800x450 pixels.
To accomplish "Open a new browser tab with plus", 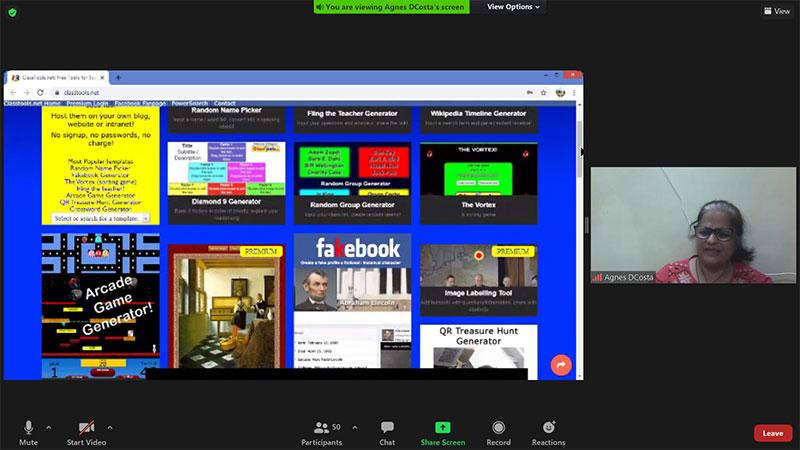I will tap(118, 78).
